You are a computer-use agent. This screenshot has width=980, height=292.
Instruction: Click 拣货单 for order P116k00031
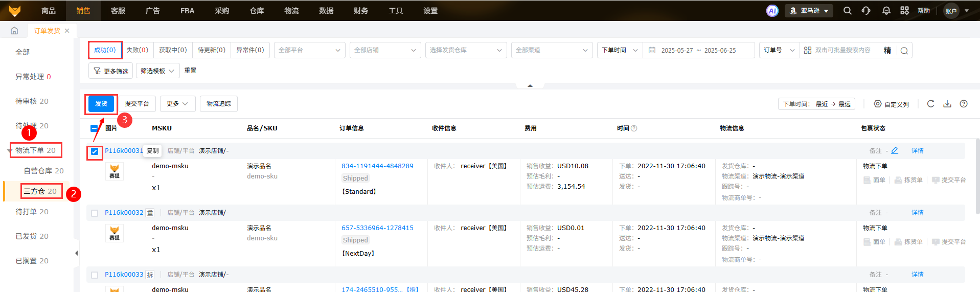(x=908, y=180)
